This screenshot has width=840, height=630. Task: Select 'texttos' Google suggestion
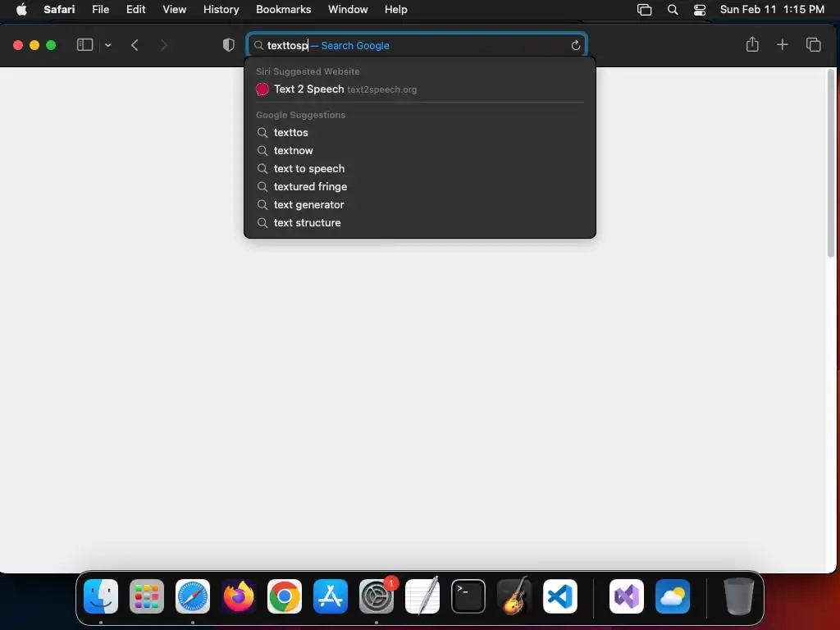point(419,132)
